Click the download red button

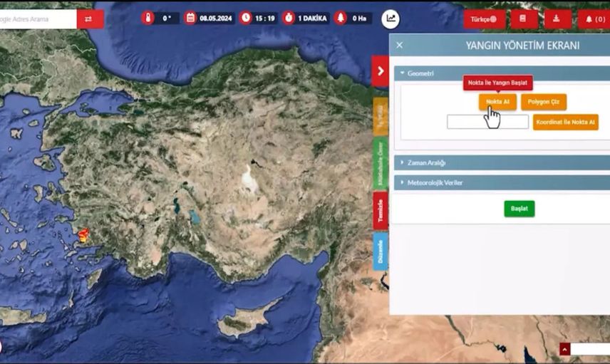[x=557, y=19]
